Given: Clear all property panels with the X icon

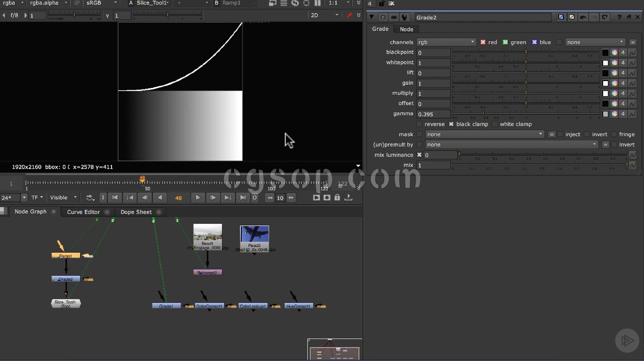Looking at the screenshot, I should 391,4.
